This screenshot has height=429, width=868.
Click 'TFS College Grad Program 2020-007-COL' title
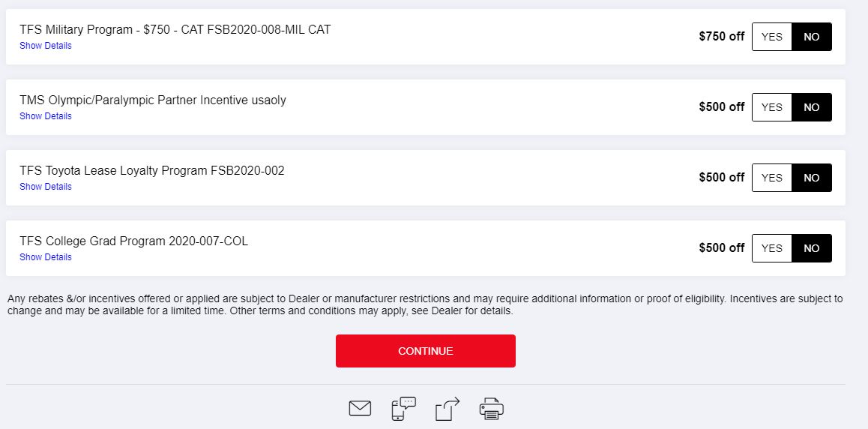(134, 241)
